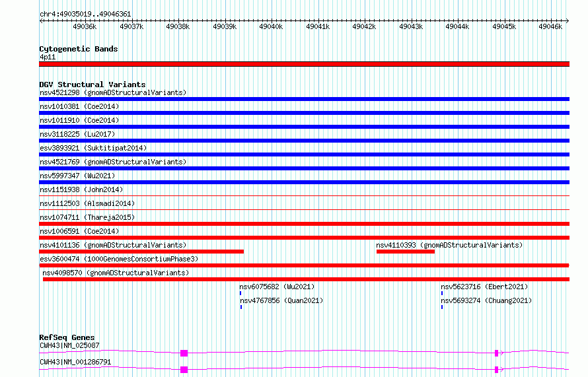Click the nsv5693274 (Chuang2021) label

[486, 300]
